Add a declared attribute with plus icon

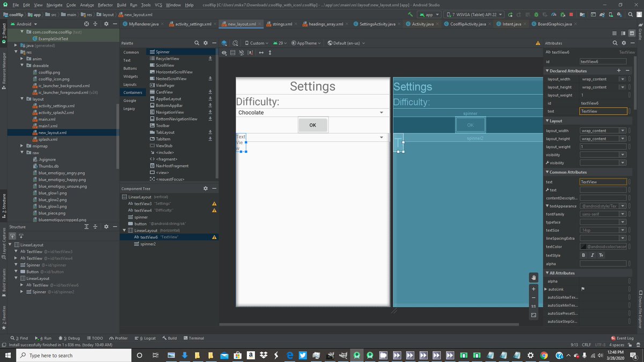(619, 70)
